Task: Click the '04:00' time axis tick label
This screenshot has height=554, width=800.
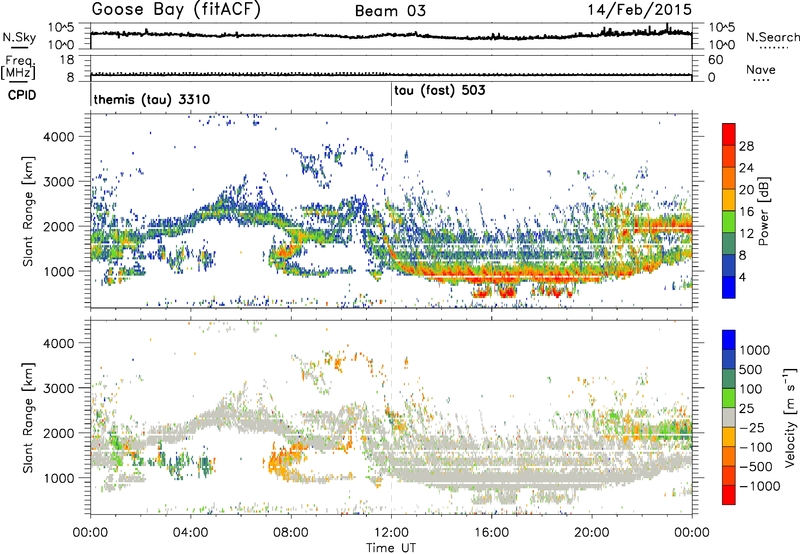Action: 191,533
